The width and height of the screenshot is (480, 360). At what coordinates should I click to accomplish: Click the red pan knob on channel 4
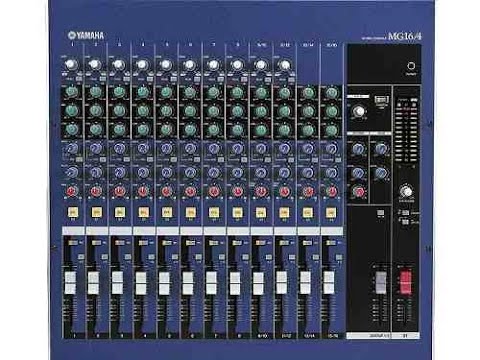[143, 191]
